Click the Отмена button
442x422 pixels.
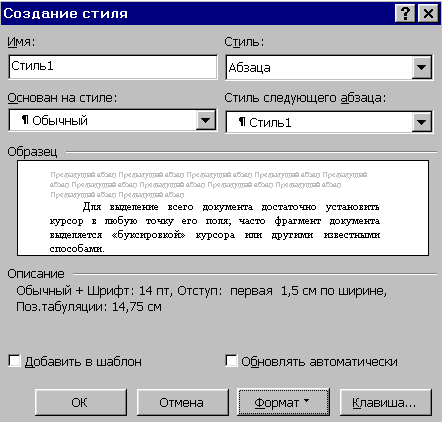tap(183, 402)
